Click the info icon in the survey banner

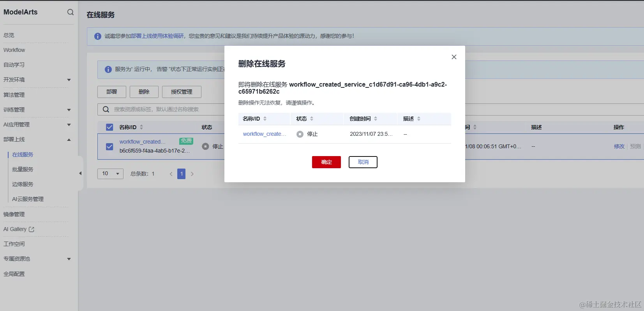pos(98,36)
